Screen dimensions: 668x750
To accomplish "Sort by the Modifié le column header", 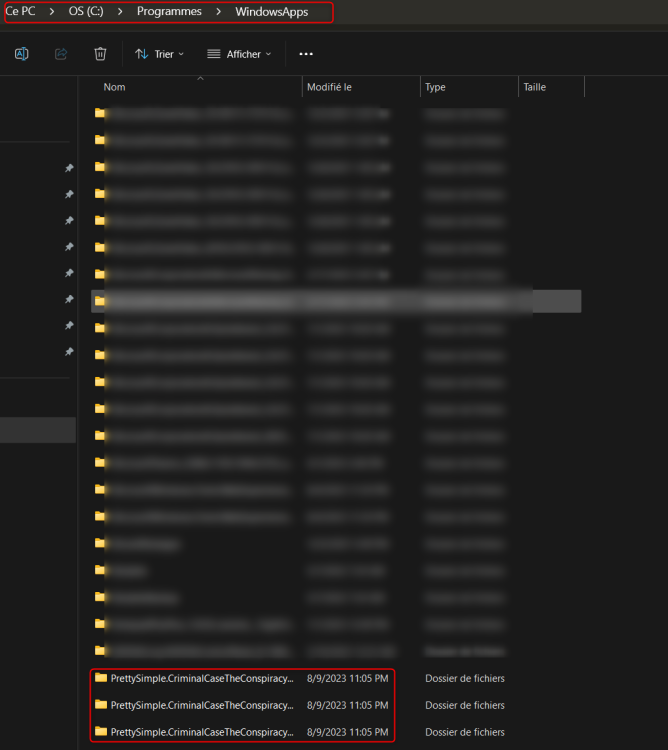I will pos(329,87).
